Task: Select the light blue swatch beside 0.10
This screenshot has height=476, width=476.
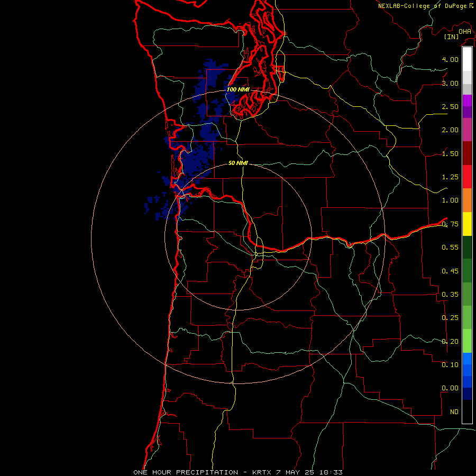Action: (467, 359)
